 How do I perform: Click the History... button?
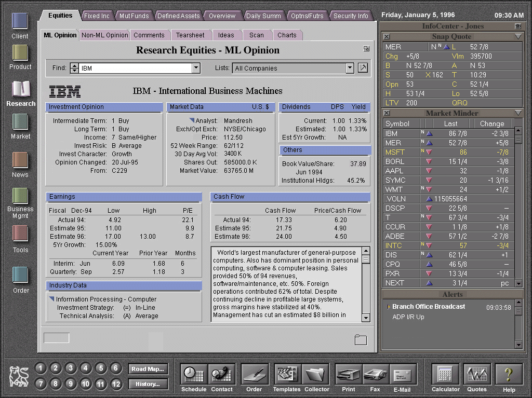pyautogui.click(x=148, y=384)
